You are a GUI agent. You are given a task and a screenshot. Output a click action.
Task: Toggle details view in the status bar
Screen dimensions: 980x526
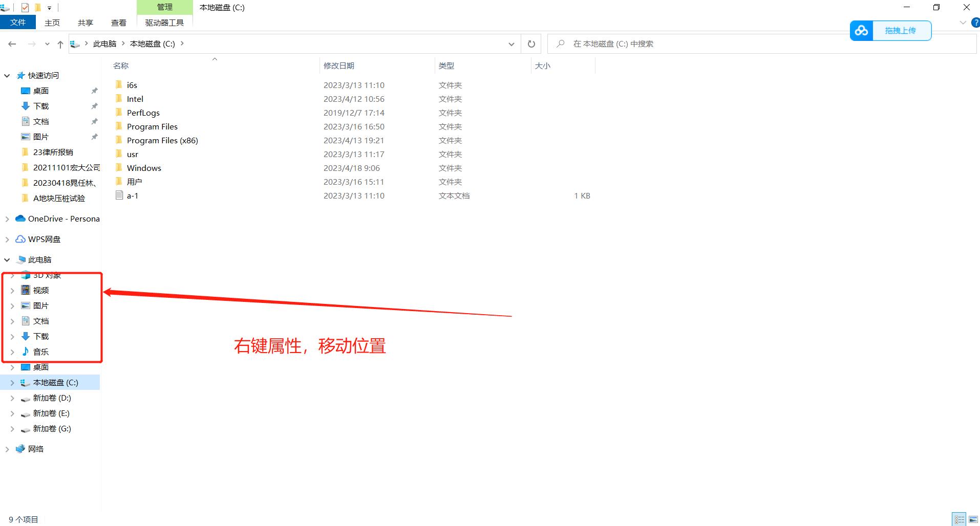click(959, 518)
